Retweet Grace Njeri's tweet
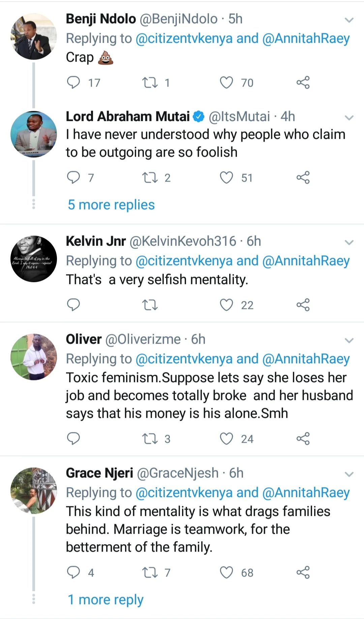Image resolution: width=364 pixels, height=619 pixels. point(150,572)
